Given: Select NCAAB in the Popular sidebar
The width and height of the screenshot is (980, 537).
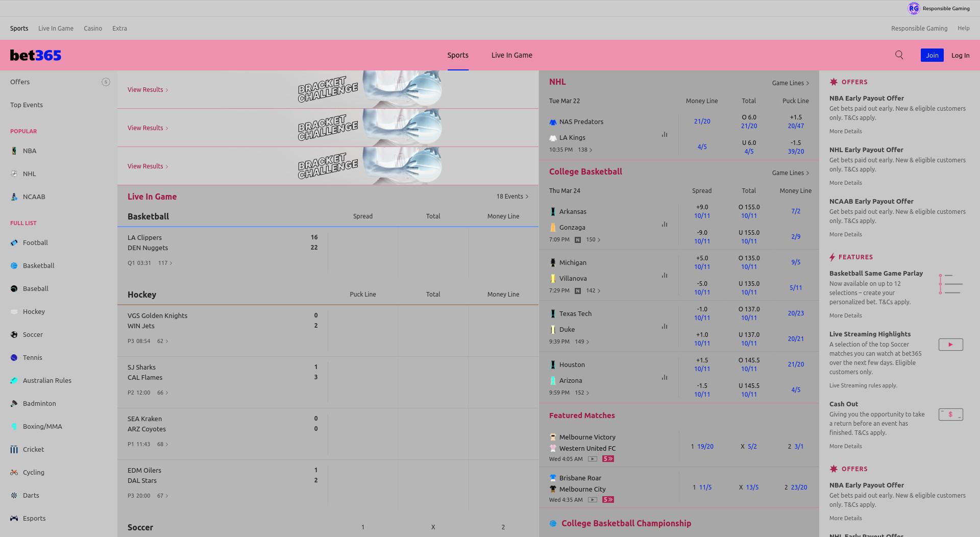Looking at the screenshot, I should tap(34, 197).
